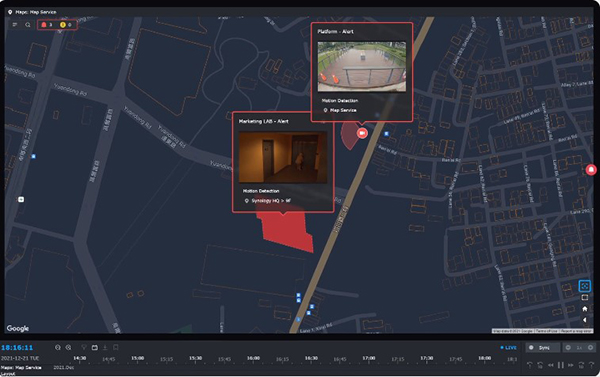Image resolution: width=600 pixels, height=377 pixels.
Task: Open the map list menu icon
Action: tap(15, 24)
